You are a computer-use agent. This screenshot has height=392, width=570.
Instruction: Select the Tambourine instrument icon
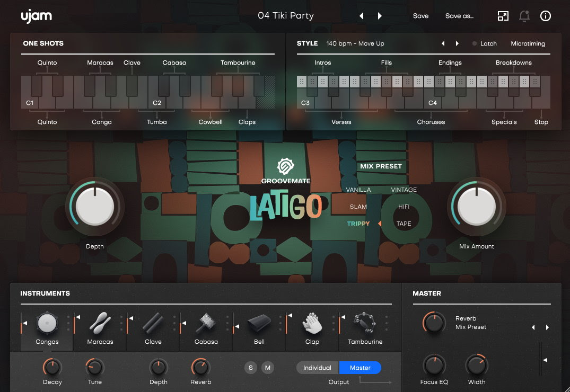point(365,323)
